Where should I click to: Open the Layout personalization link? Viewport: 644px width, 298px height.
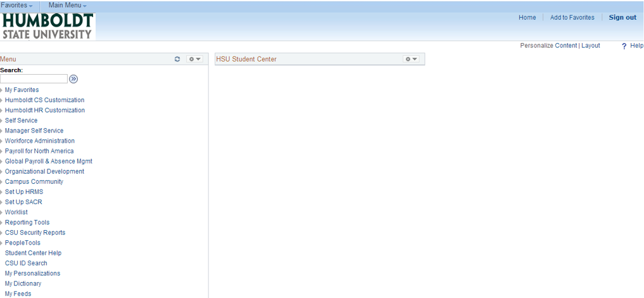[x=591, y=46]
